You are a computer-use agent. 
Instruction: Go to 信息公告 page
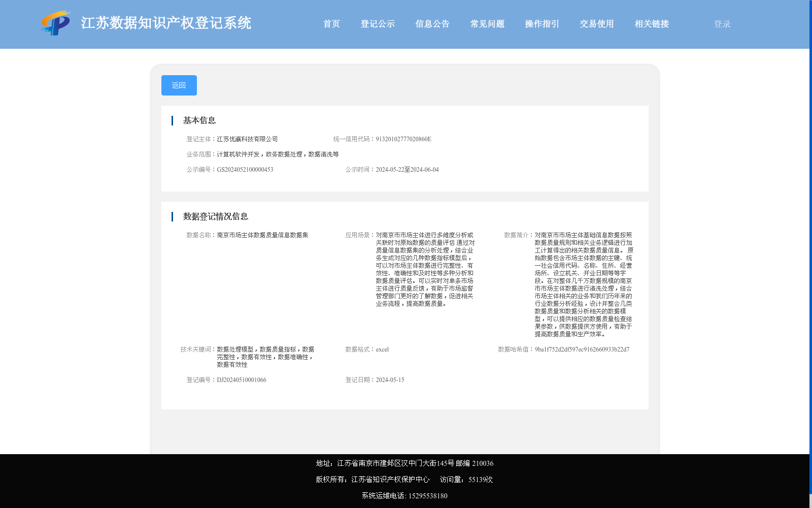coord(432,24)
